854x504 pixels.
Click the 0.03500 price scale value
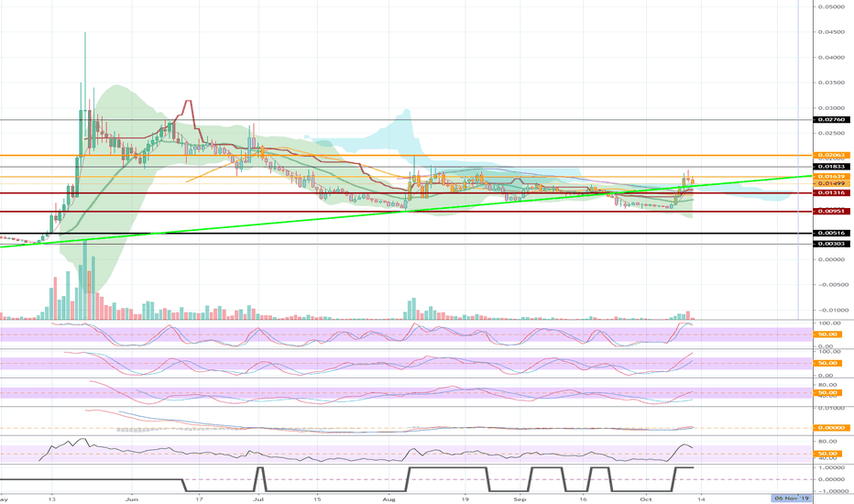[832, 82]
